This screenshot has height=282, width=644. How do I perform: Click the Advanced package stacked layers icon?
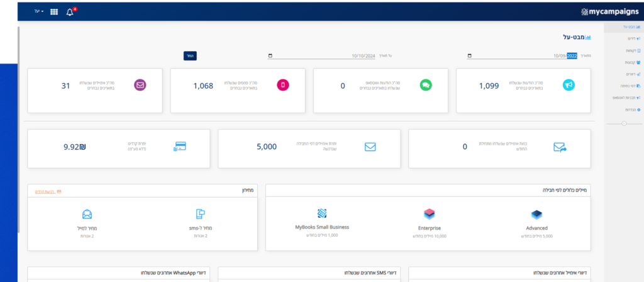click(x=537, y=215)
